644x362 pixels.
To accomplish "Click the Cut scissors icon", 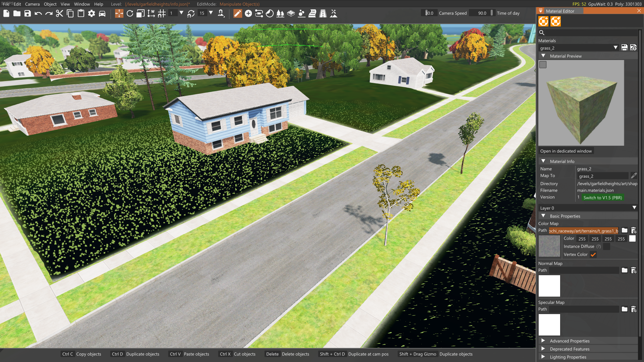I will pyautogui.click(x=59, y=13).
